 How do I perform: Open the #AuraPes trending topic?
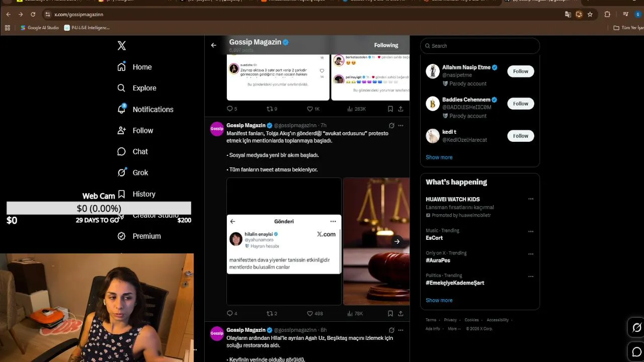point(438,260)
